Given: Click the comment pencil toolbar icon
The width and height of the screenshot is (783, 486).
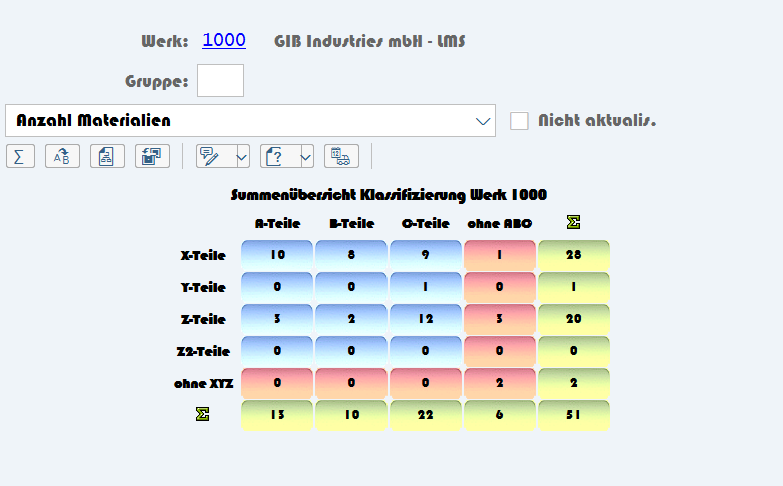Looking at the screenshot, I should coord(212,156).
